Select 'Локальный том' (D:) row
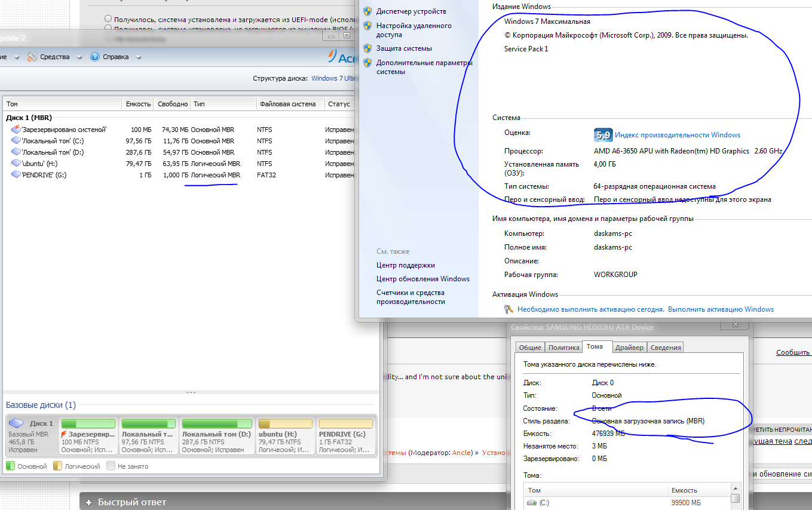Viewport: 812px width, 510px height. point(179,152)
